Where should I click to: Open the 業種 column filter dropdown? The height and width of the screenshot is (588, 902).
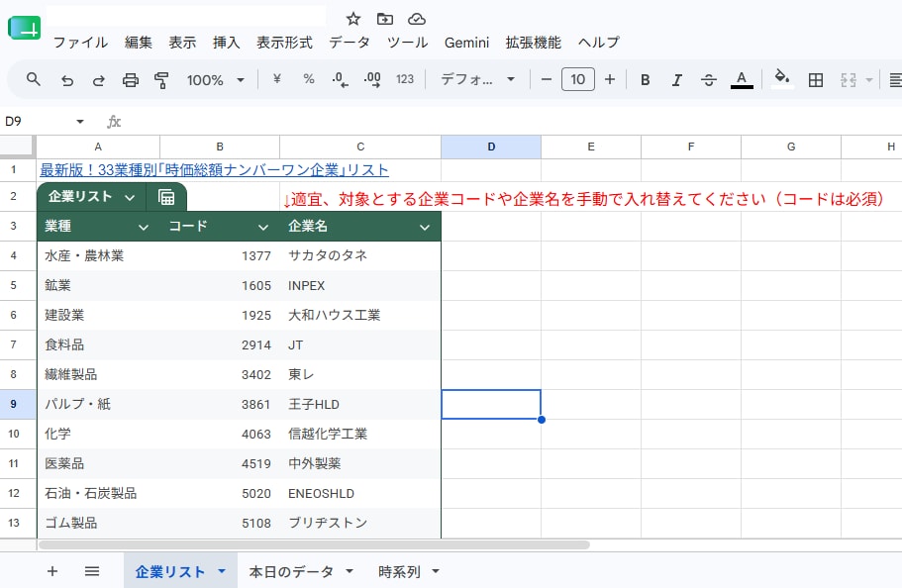(x=144, y=228)
